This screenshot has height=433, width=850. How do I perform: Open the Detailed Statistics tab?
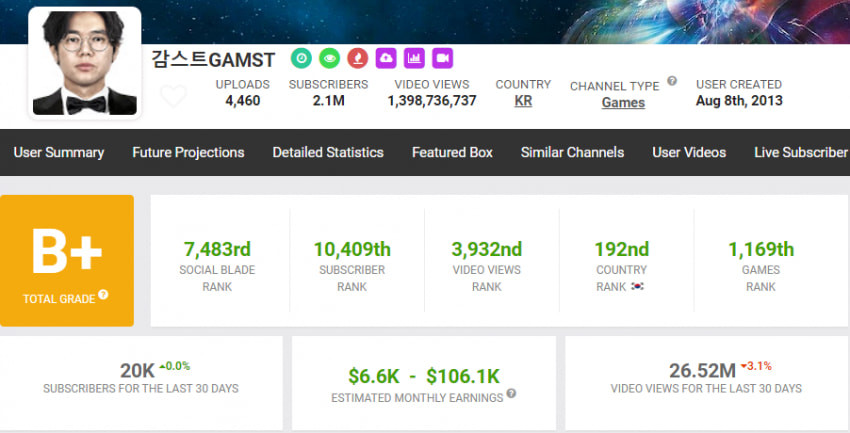pyautogui.click(x=328, y=152)
